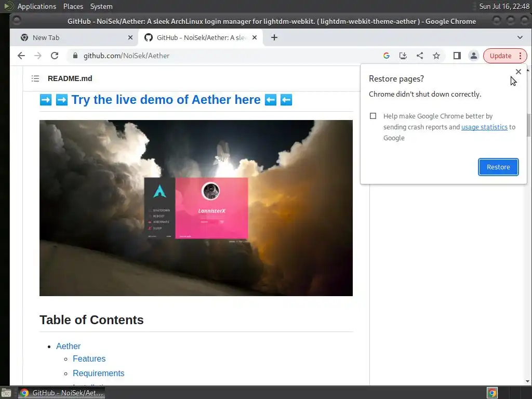The width and height of the screenshot is (532, 399).
Task: Click the forward navigation arrow
Action: pos(37,56)
